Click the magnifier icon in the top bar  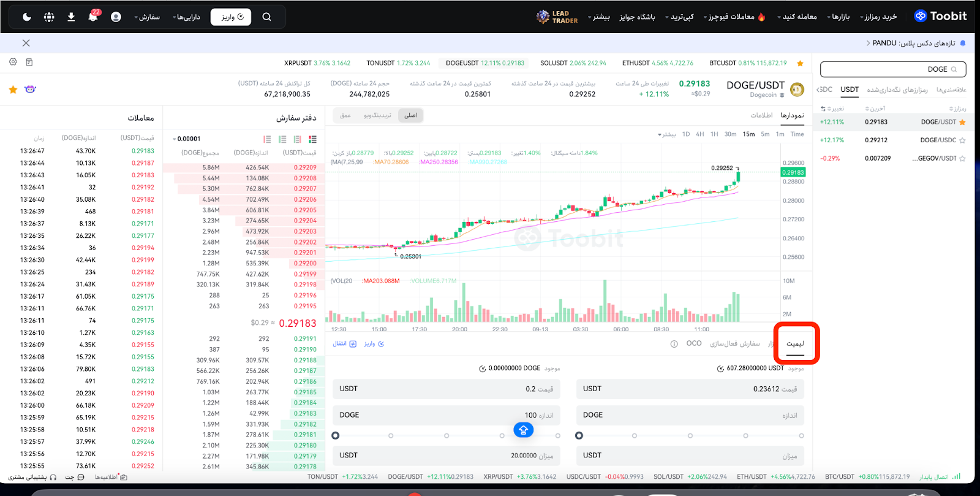(266, 17)
